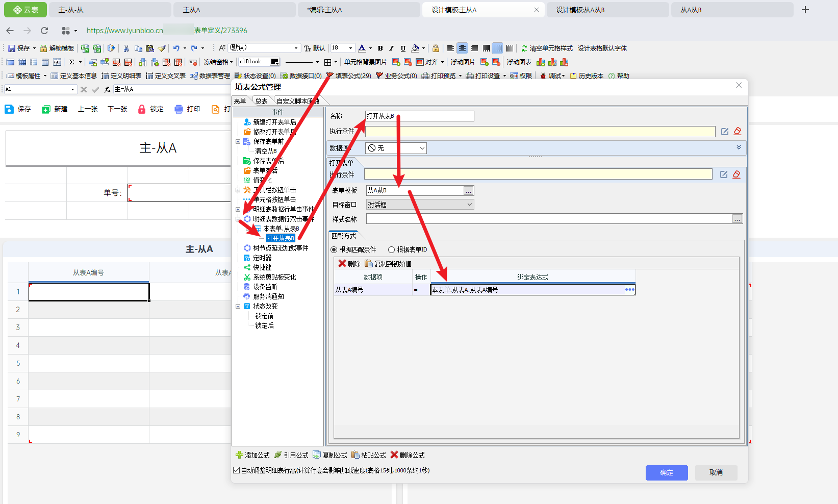Click the green plus 添加公式 icon
Viewport: 838px width, 504px height.
239,455
